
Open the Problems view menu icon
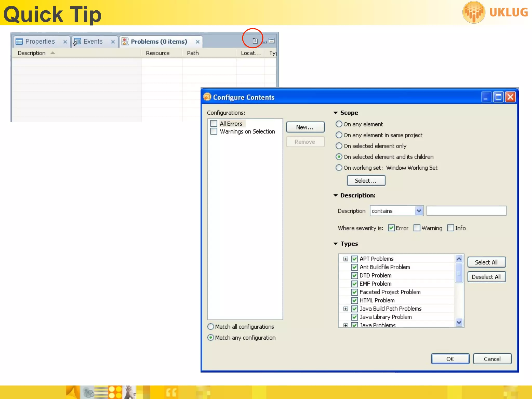pos(255,41)
